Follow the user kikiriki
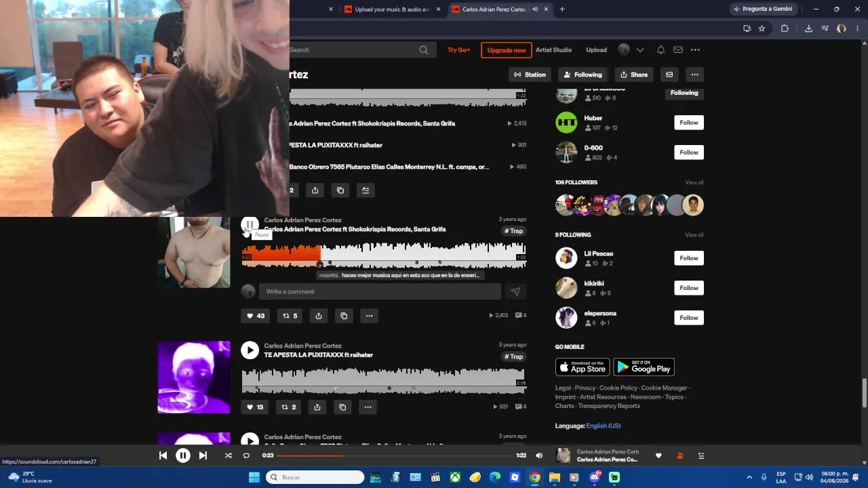Screen dimensions: 868x488 [x=689, y=288]
